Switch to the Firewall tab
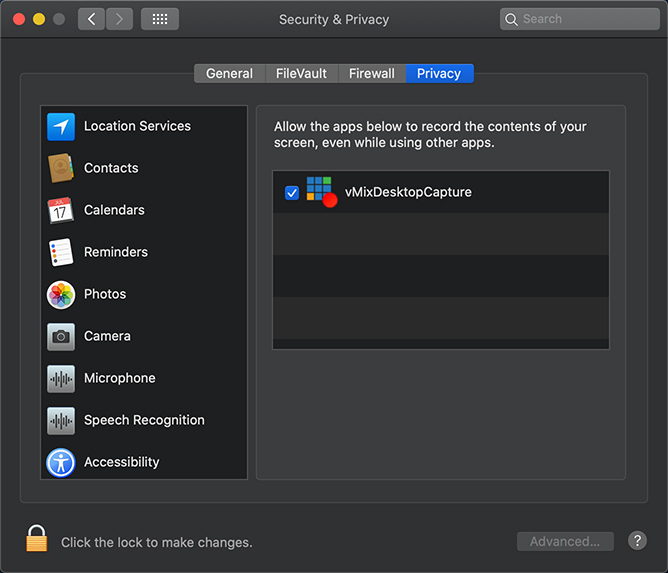668x573 pixels. 371,74
